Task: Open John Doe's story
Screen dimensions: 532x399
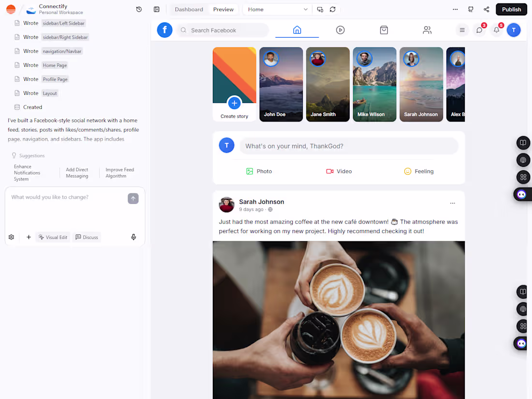Action: click(281, 85)
